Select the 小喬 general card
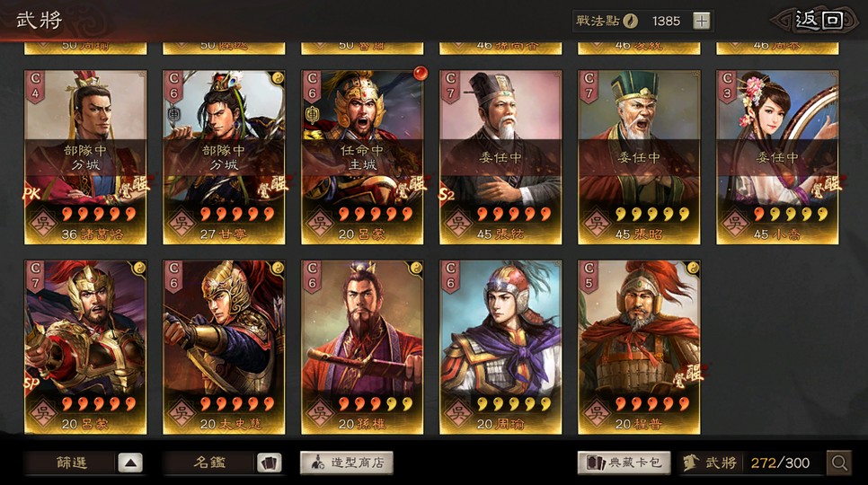 pyautogui.click(x=777, y=157)
